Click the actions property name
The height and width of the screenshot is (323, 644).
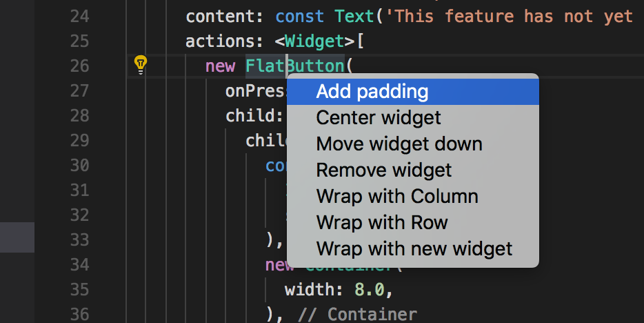[215, 41]
